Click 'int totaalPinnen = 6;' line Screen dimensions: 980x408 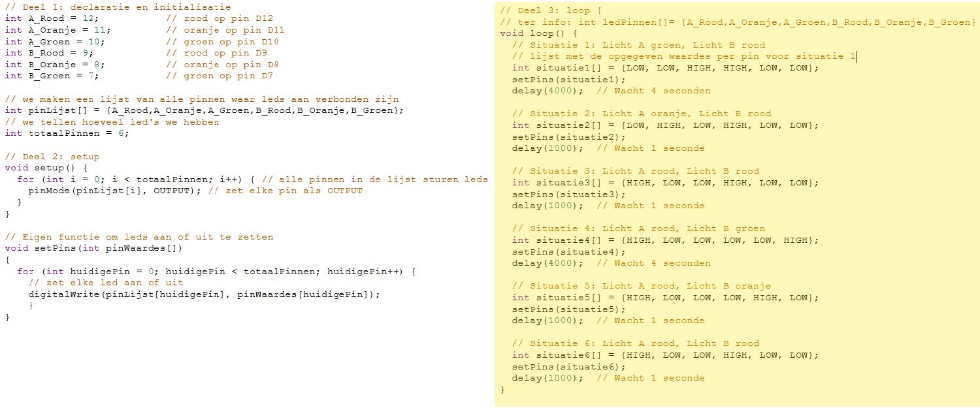tap(67, 133)
